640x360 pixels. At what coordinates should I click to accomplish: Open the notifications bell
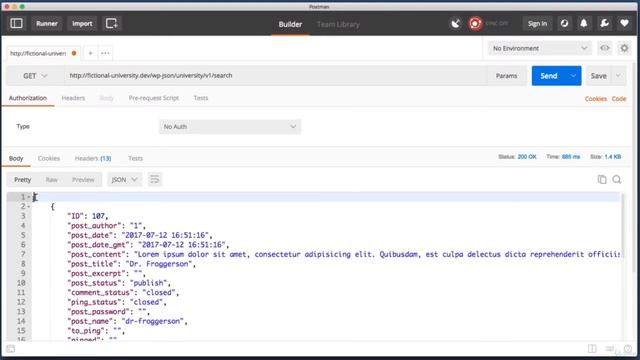(584, 24)
